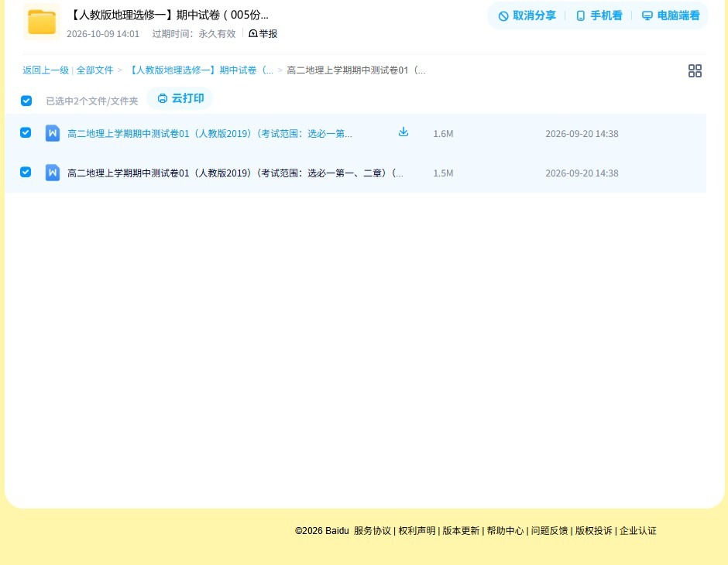Click the yellow shared folder icon

pos(42,22)
